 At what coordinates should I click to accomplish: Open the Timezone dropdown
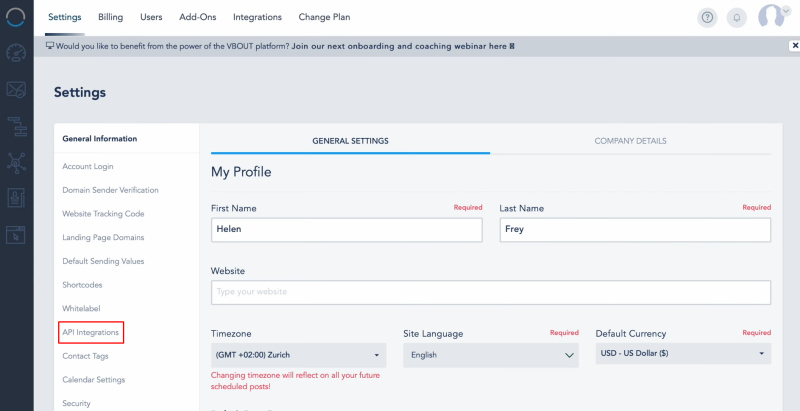click(298, 355)
